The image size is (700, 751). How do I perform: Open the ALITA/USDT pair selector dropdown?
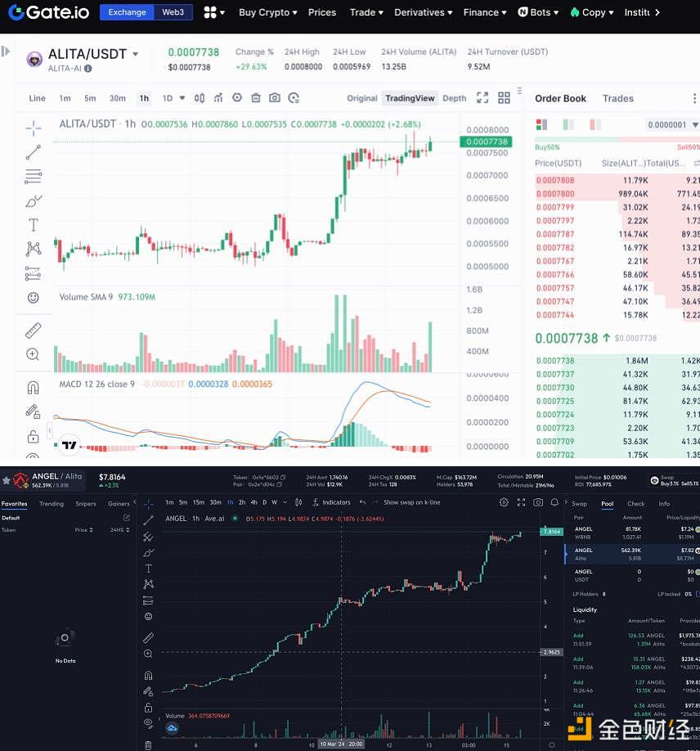tap(136, 54)
